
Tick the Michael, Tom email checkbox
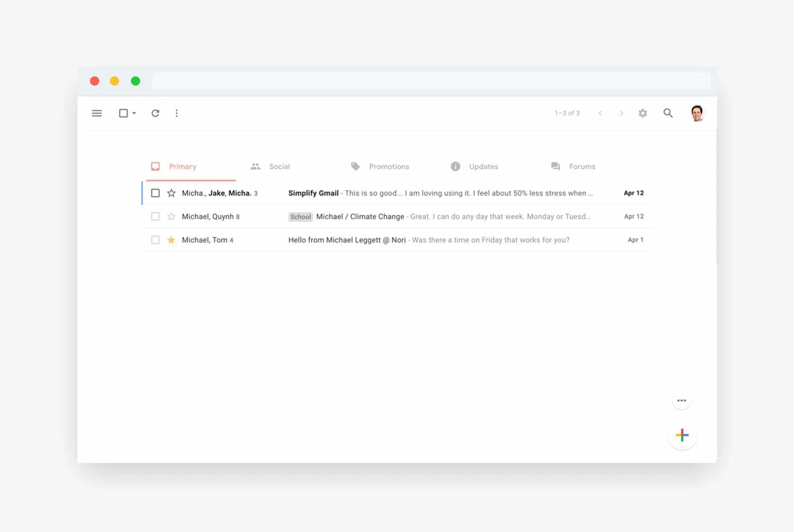[x=155, y=240]
